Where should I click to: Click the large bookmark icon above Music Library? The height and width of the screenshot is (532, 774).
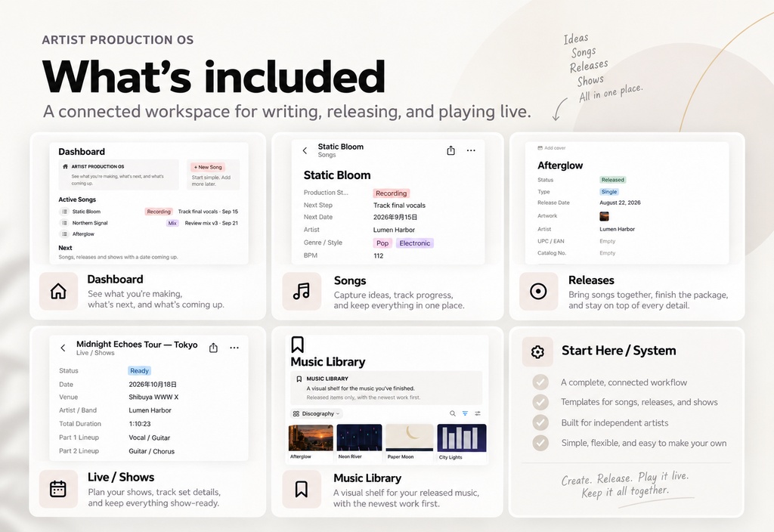point(298,345)
